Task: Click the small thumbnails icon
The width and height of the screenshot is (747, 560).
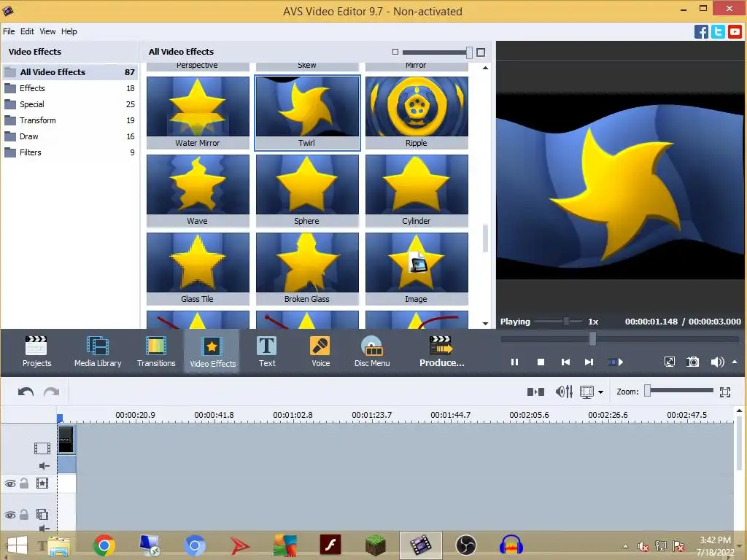Action: click(x=395, y=52)
